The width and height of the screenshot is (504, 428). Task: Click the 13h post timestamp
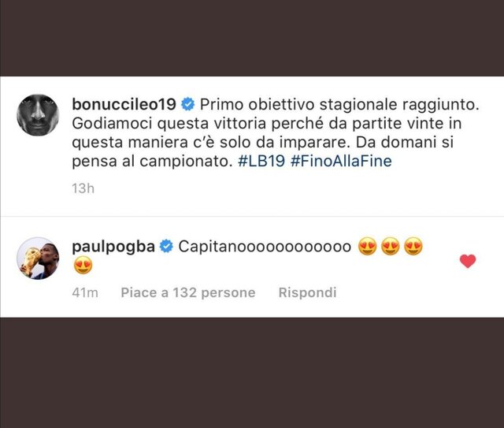[x=83, y=188]
